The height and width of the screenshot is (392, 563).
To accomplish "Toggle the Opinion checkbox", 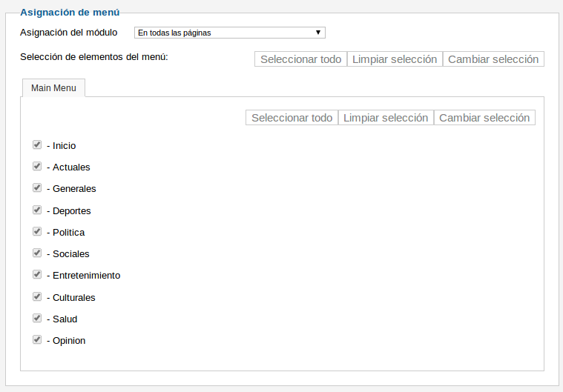I will click(37, 339).
